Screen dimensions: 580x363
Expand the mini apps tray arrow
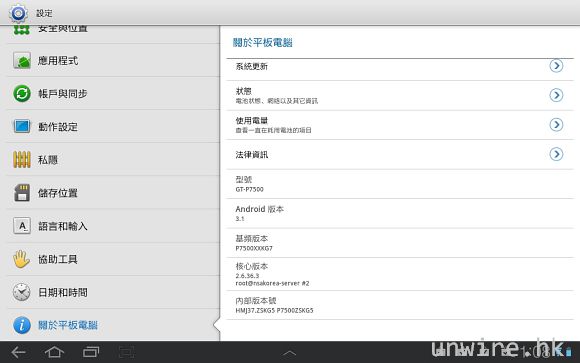(x=290, y=353)
